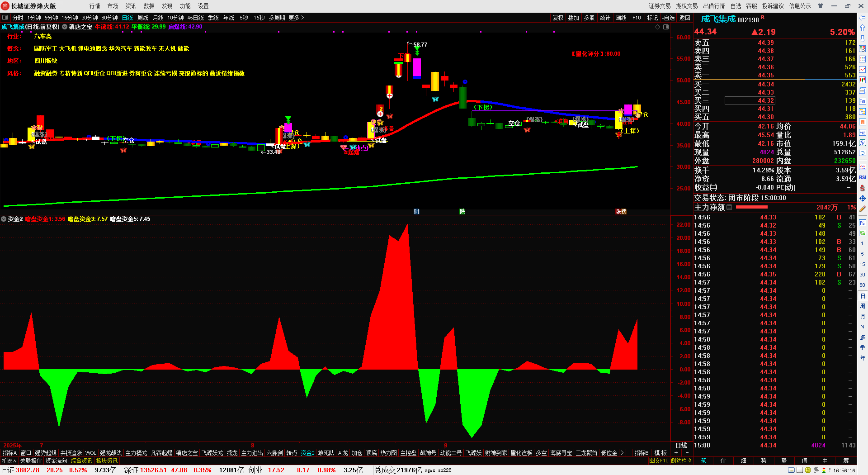Click the 主力净额 red progress bar
This screenshot has width=868, height=475.
751,207
